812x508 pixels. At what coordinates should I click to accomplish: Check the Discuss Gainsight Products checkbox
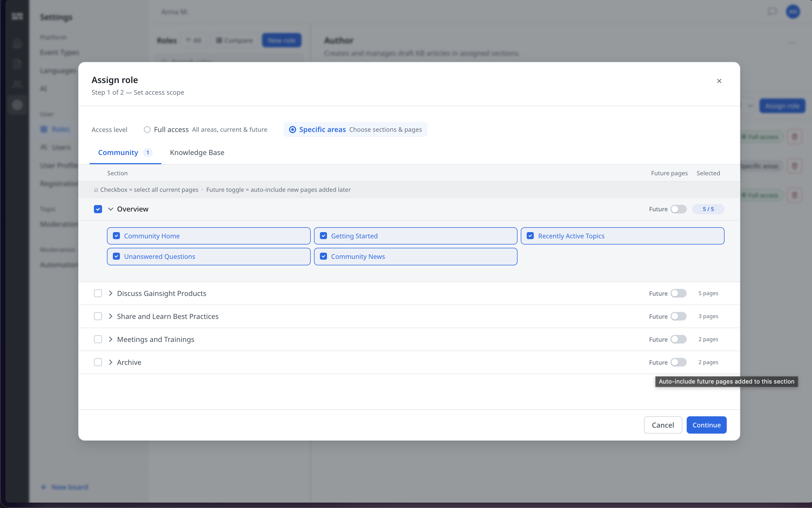[x=98, y=293]
